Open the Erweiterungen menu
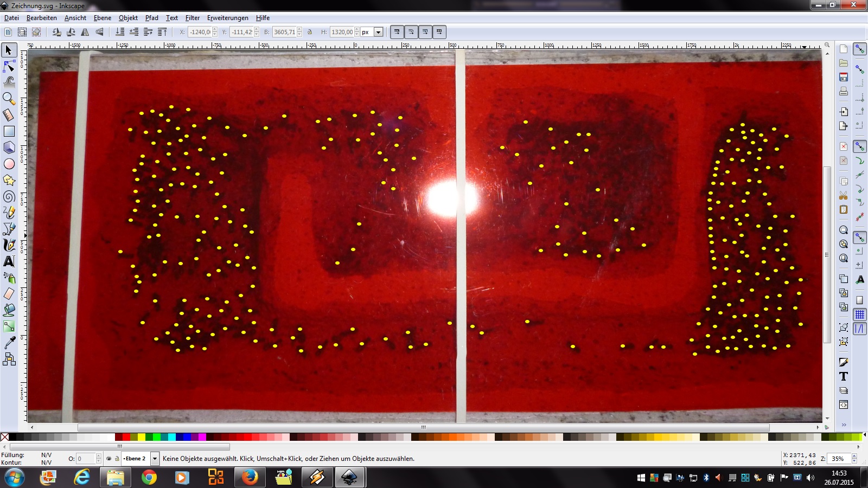Viewport: 868px width, 488px height. (227, 18)
